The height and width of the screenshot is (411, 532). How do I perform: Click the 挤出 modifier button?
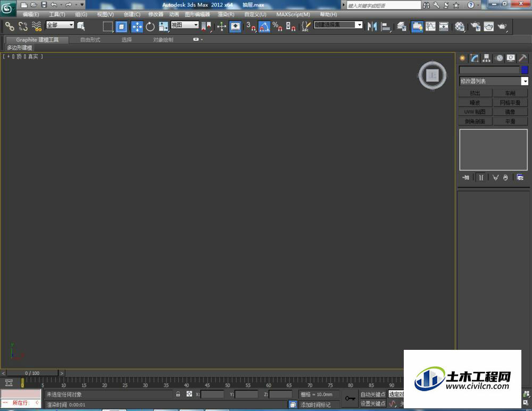pos(475,93)
